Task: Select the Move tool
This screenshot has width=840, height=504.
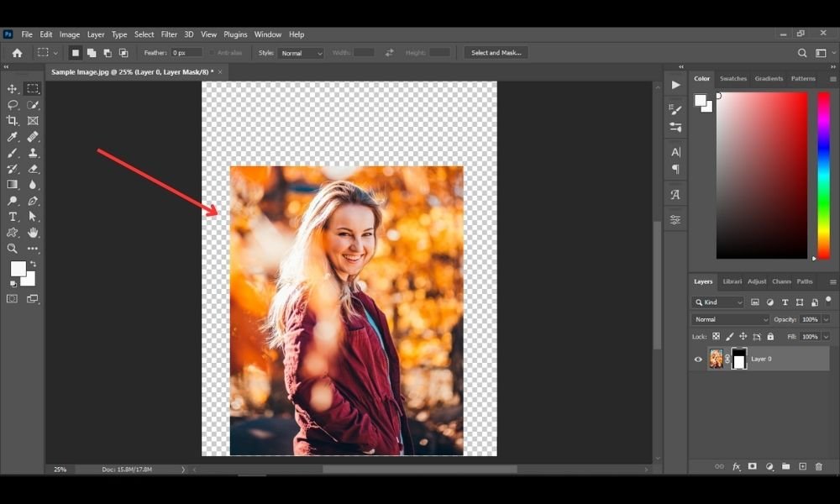Action: tap(12, 88)
